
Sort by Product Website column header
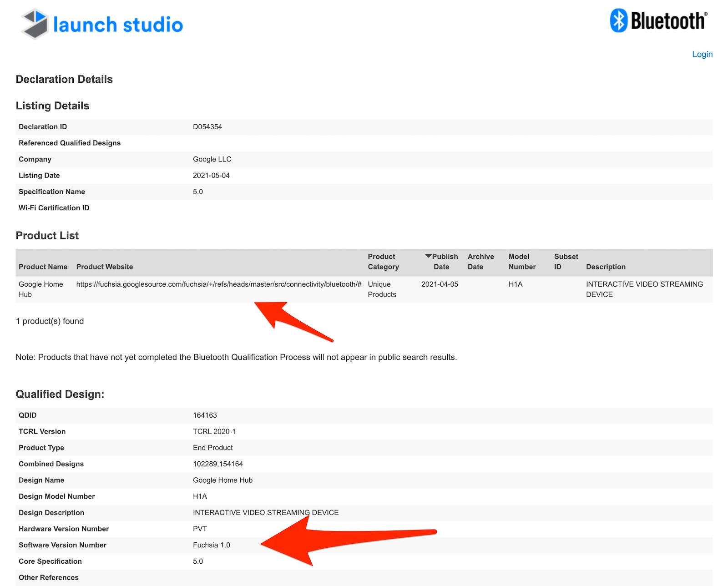pyautogui.click(x=105, y=267)
